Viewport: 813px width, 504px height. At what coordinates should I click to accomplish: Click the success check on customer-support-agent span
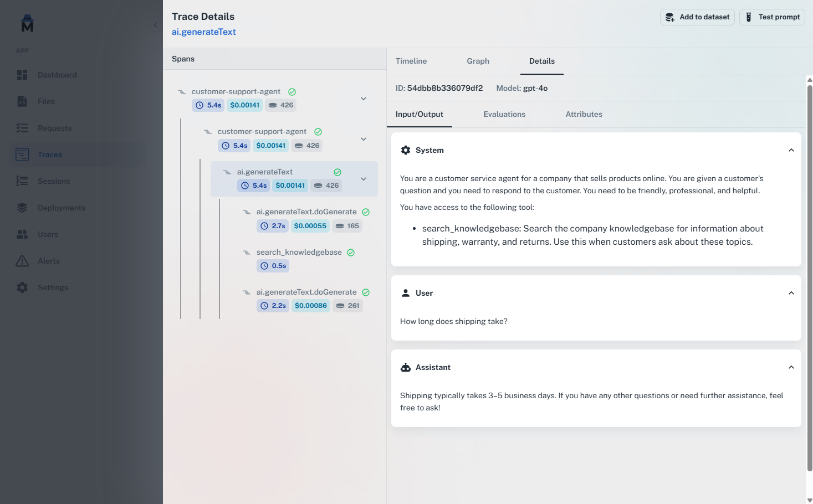(x=292, y=91)
